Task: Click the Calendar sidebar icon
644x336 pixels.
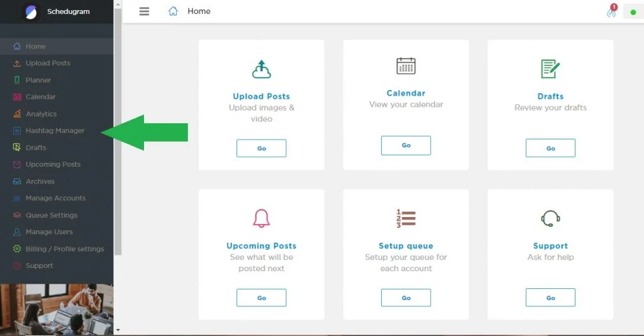Action: click(17, 97)
